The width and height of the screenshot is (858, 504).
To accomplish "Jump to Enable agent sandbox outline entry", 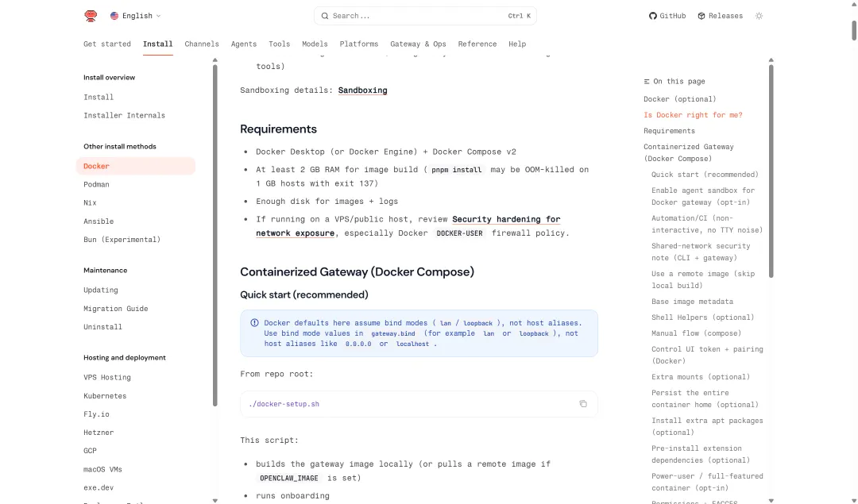I will (703, 196).
